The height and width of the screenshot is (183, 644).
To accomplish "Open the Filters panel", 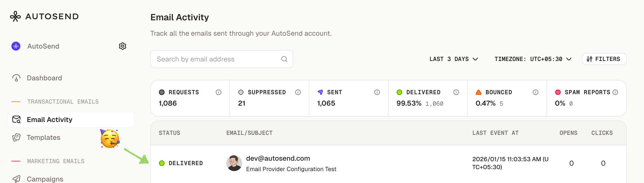I will [604, 59].
